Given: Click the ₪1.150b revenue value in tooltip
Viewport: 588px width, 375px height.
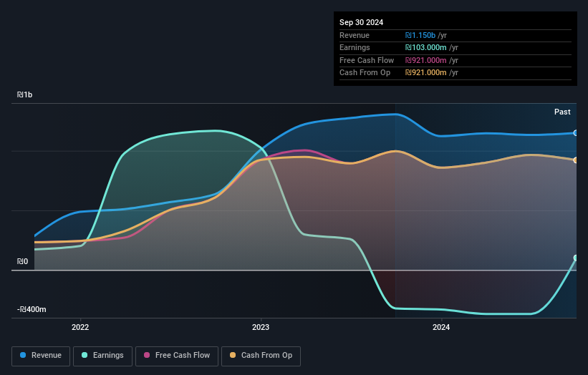Looking at the screenshot, I should pyautogui.click(x=420, y=35).
